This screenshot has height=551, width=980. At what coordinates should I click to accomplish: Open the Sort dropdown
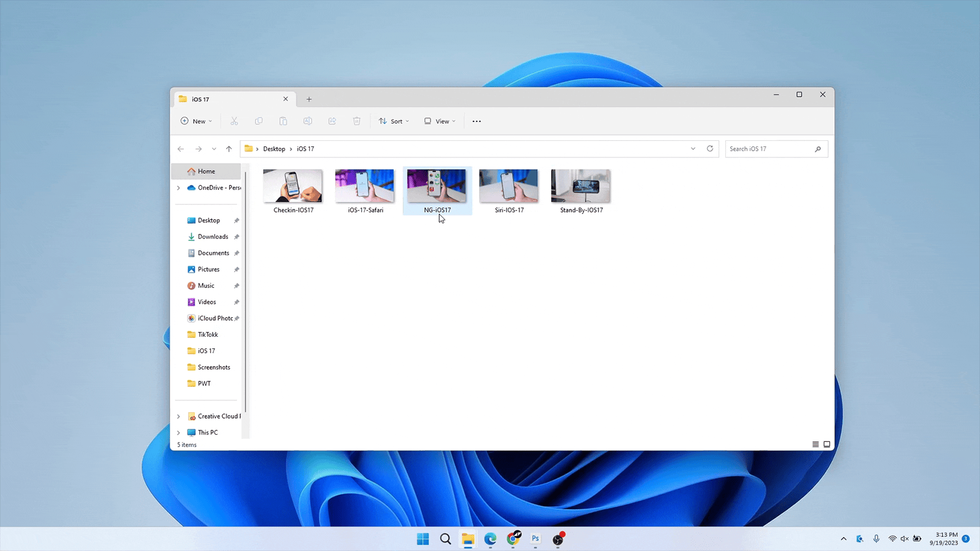[394, 121]
